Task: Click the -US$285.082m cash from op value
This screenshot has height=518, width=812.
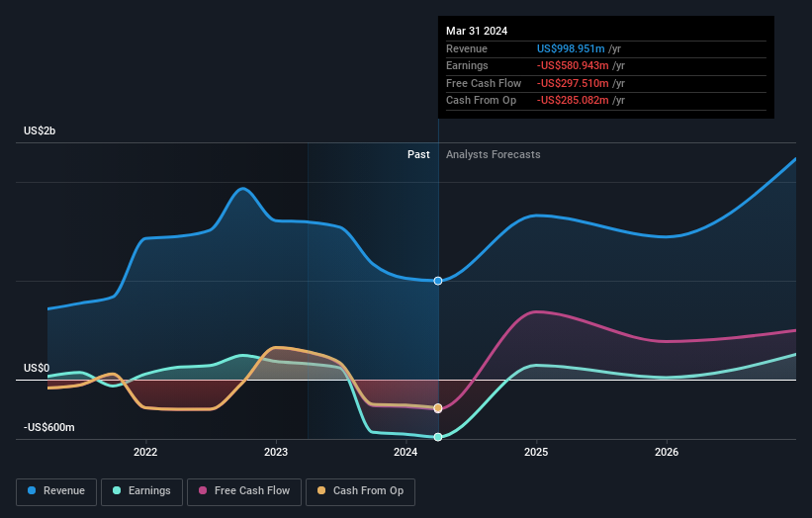Action: (573, 101)
